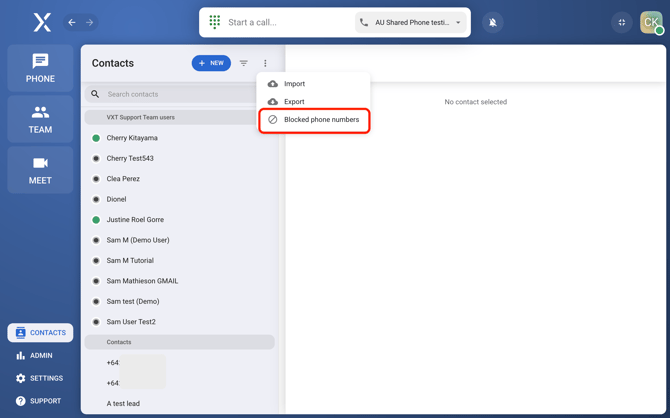Viewport: 670px width, 418px height.
Task: Select contact Sam M Tutorial
Action: pyautogui.click(x=179, y=261)
